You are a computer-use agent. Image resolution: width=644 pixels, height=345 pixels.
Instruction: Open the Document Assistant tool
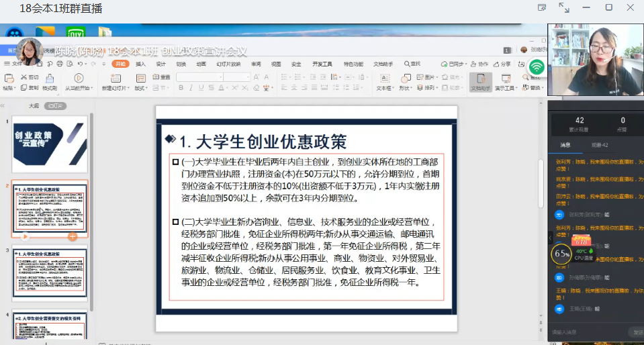pyautogui.click(x=480, y=80)
